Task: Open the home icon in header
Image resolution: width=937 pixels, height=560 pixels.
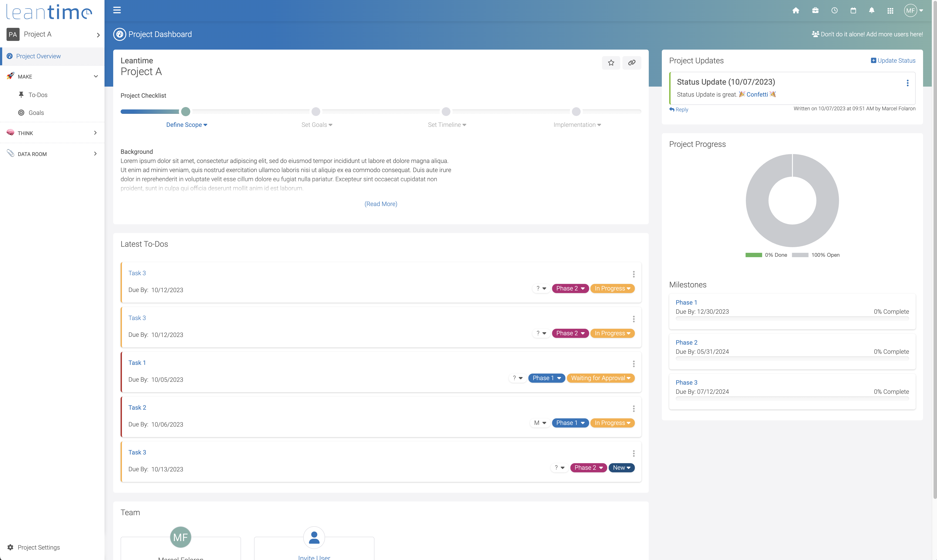Action: 795,11
